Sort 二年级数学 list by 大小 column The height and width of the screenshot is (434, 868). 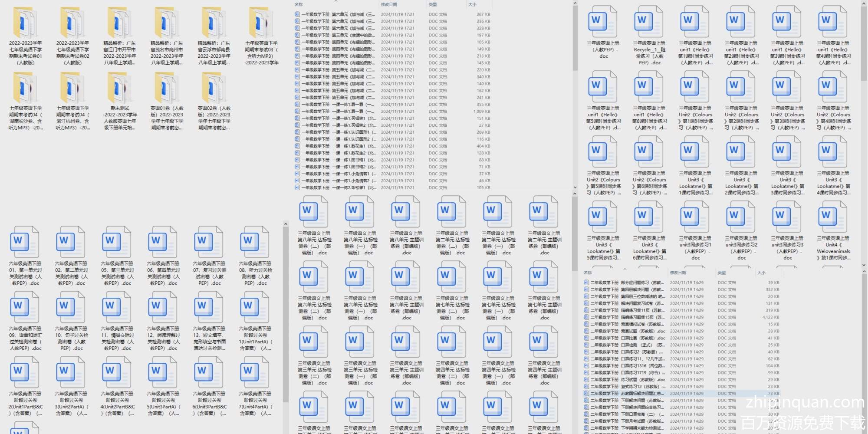[761, 273]
